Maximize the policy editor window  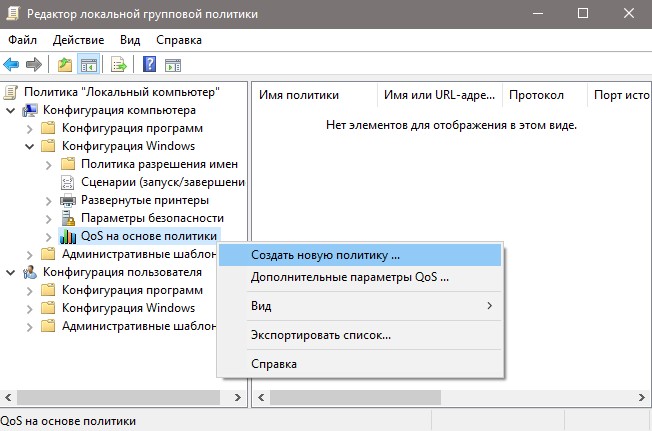coord(583,13)
